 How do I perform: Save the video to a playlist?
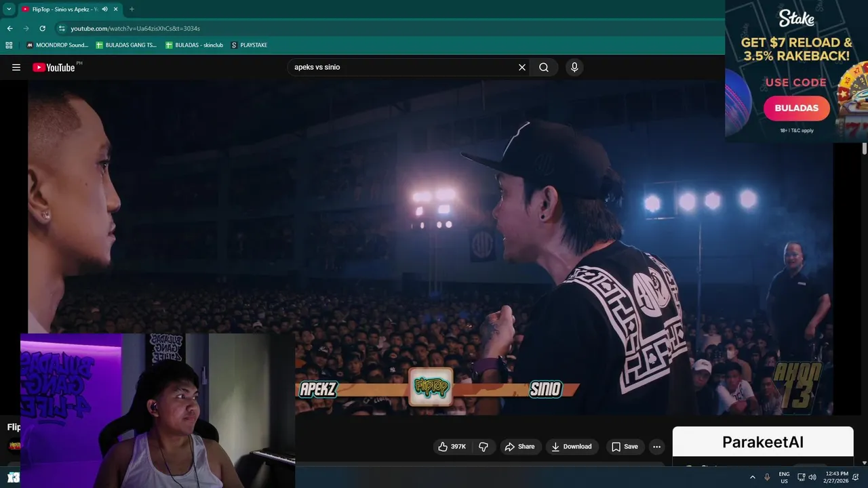tap(625, 447)
